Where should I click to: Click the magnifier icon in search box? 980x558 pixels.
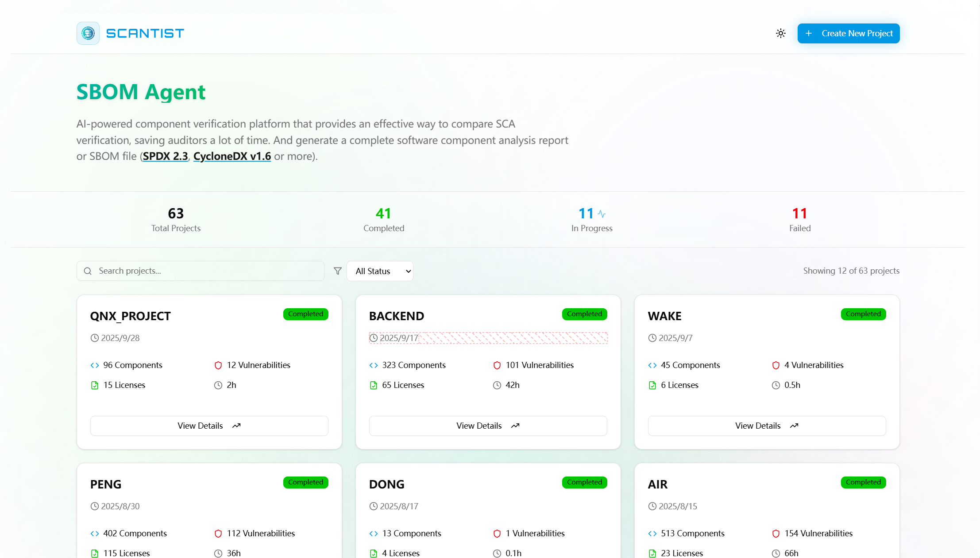click(x=88, y=271)
